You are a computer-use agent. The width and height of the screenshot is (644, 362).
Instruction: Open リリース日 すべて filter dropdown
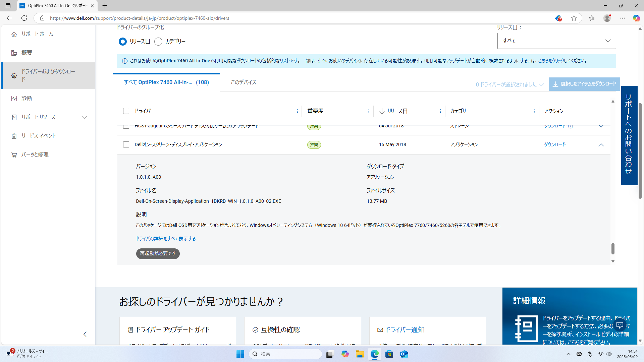tap(556, 41)
